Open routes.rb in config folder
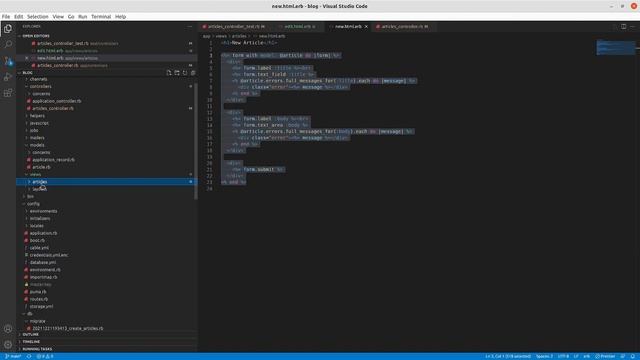 tap(39, 299)
